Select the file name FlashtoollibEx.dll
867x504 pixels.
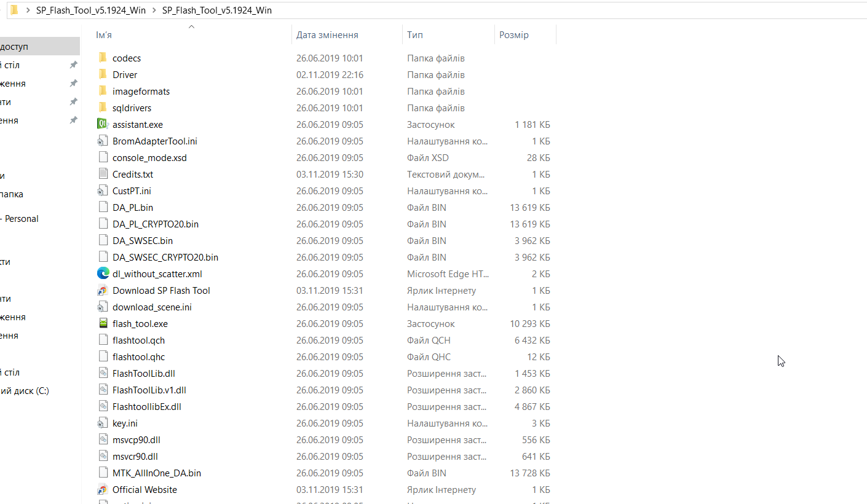coord(147,406)
